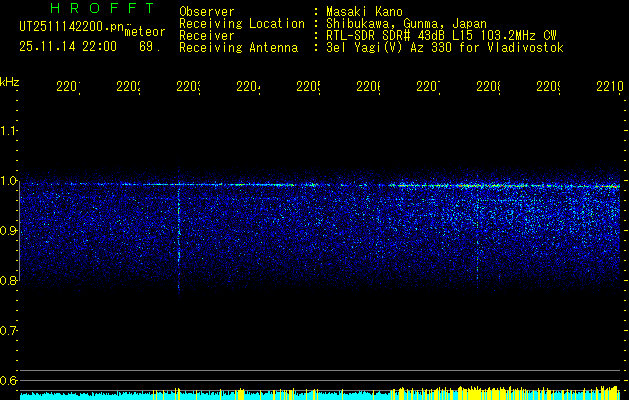Click the Receiving Antenna label
This screenshot has width=629, height=400.
239,48
